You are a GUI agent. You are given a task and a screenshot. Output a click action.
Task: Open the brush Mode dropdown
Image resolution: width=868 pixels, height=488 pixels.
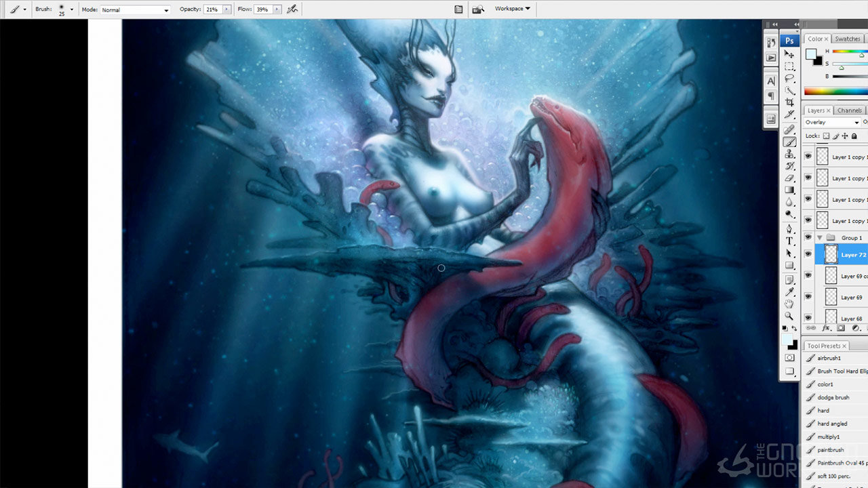coord(136,10)
